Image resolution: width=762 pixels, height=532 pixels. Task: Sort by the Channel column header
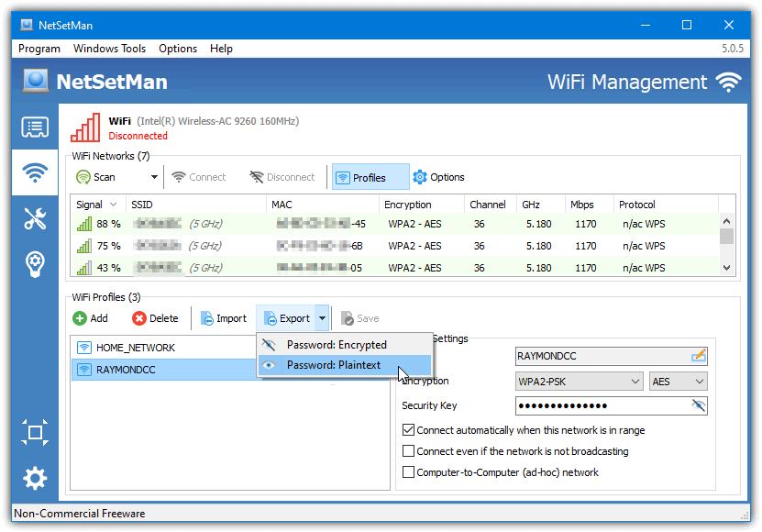[491, 205]
